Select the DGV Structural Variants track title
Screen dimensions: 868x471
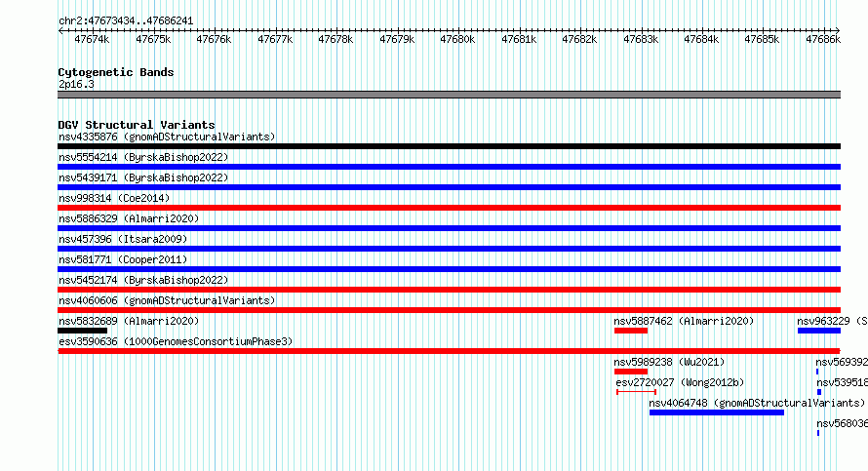point(137,125)
